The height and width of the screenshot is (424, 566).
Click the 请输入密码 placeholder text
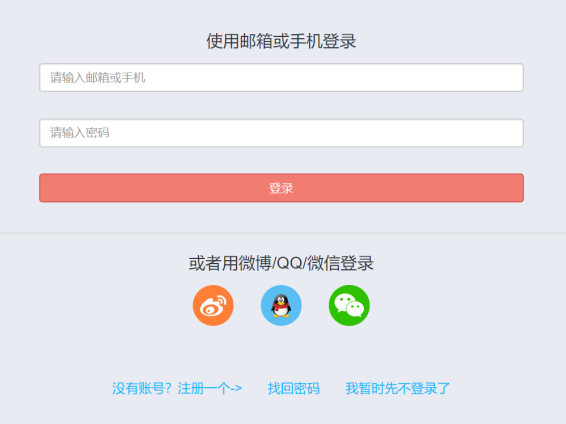(79, 133)
